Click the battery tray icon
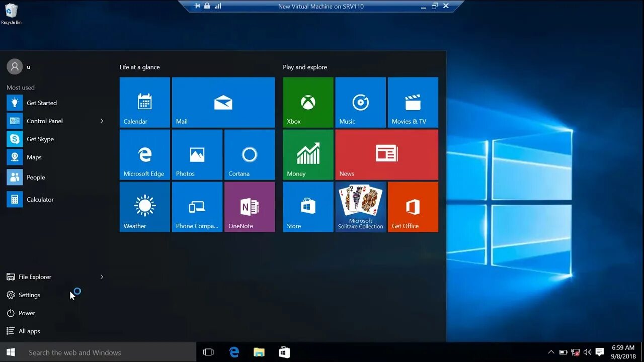The height and width of the screenshot is (362, 644). 563,352
